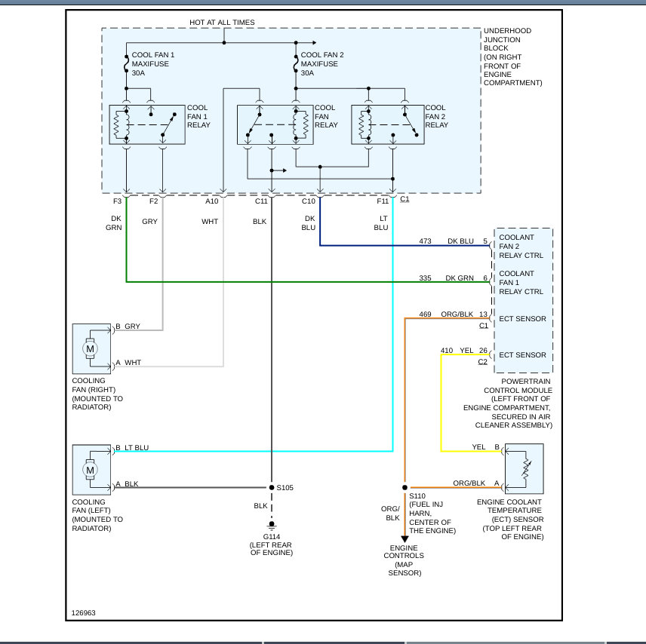Click terminal label C10
The height and width of the screenshot is (644, 646).
click(309, 201)
